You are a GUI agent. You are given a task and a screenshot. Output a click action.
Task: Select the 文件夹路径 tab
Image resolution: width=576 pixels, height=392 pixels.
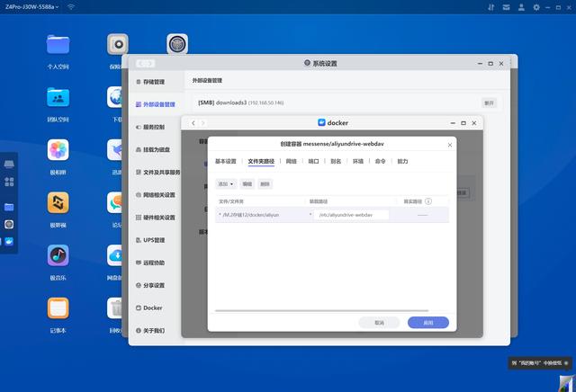pos(261,161)
